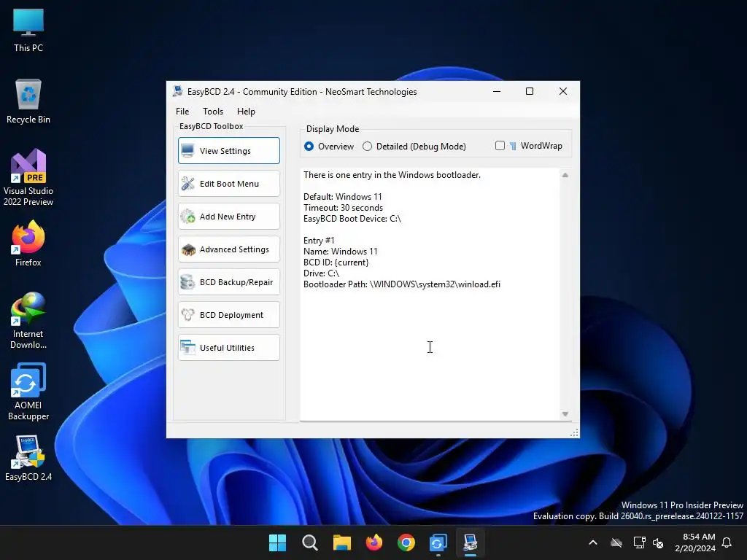Open the Help menu
This screenshot has width=747, height=560.
point(247,112)
